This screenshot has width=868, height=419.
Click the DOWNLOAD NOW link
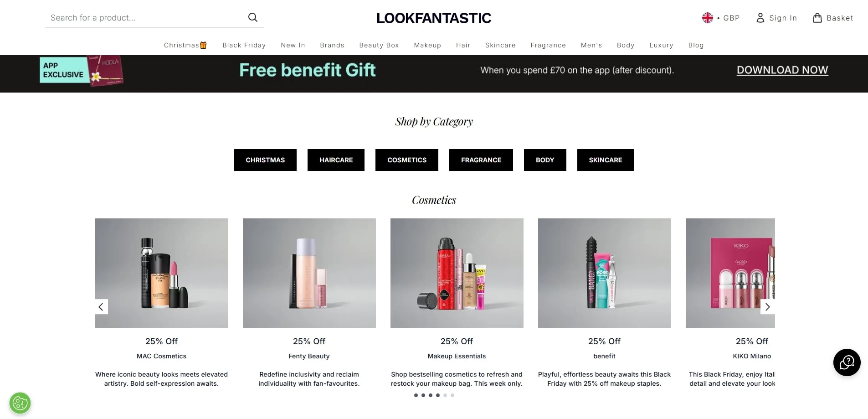pos(782,70)
